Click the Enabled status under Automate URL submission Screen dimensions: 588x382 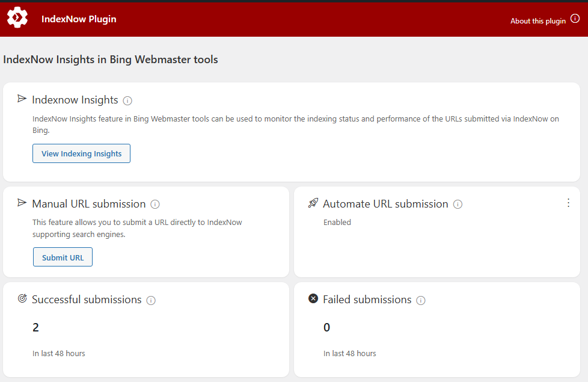tap(337, 222)
